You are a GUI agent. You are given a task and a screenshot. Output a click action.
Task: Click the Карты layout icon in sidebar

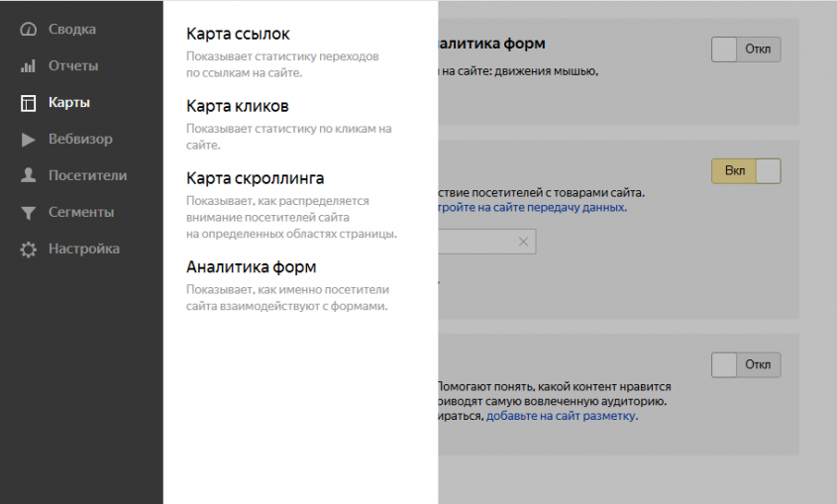click(x=29, y=103)
